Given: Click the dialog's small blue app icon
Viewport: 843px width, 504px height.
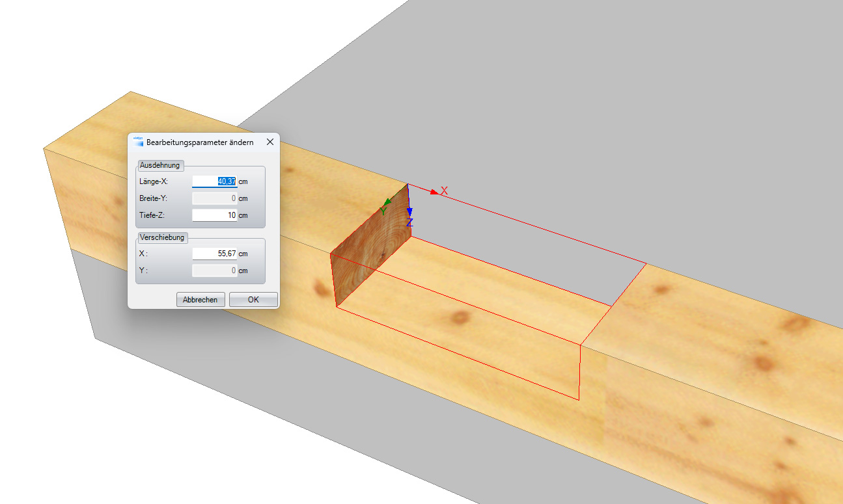Looking at the screenshot, I should pos(138,142).
